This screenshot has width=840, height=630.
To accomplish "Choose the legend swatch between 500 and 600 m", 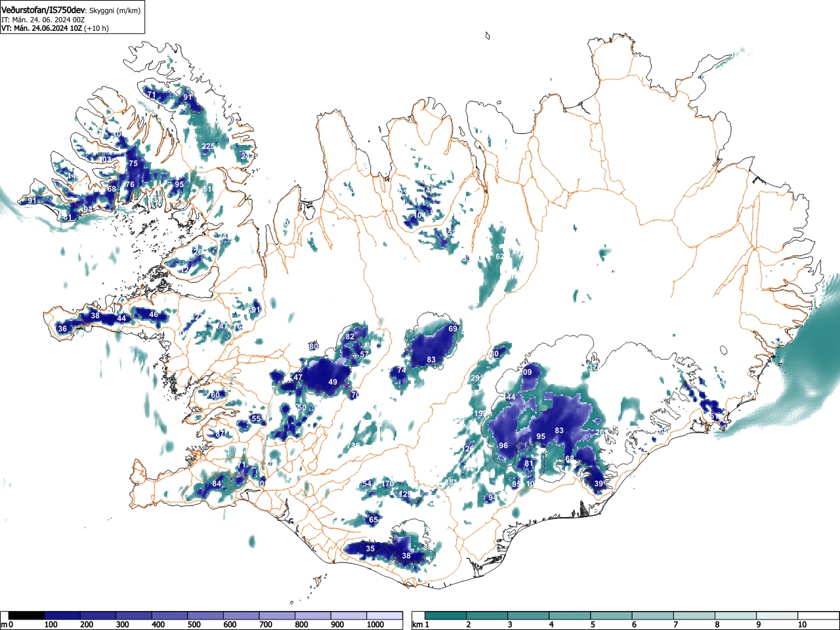I will (x=205, y=616).
